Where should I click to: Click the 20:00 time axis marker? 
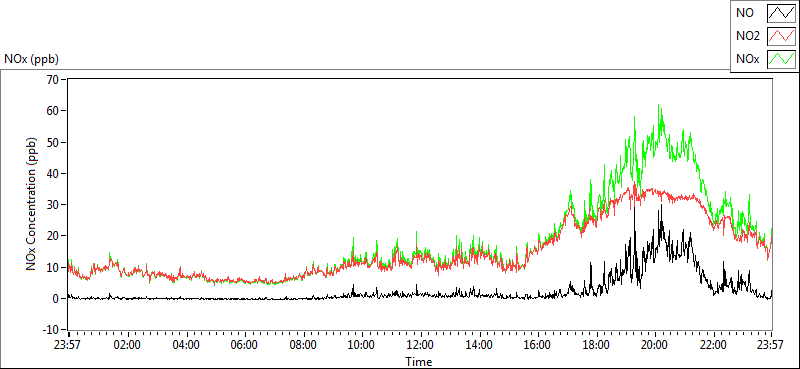pyautogui.click(x=655, y=345)
